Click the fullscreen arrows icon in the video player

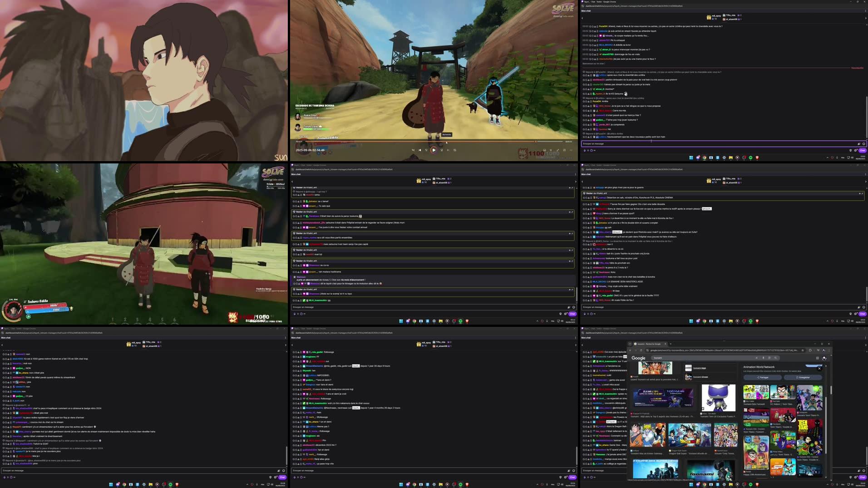point(558,150)
